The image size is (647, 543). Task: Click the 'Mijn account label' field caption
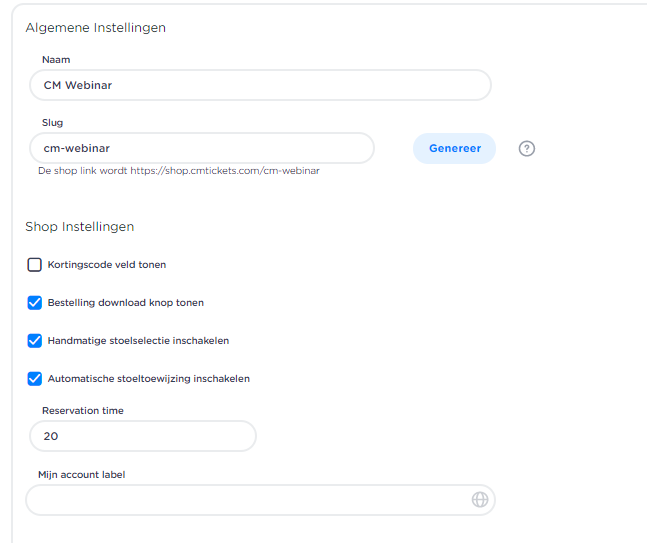tap(84, 475)
